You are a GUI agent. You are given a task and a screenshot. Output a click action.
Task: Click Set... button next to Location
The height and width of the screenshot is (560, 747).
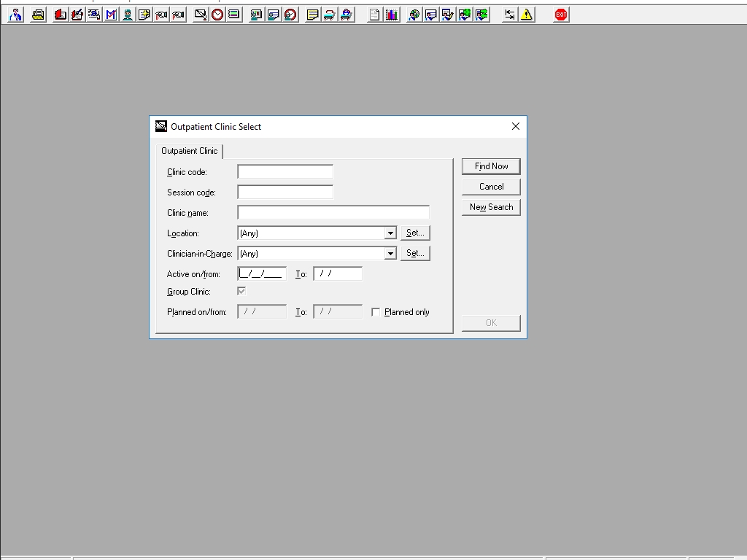[415, 233]
